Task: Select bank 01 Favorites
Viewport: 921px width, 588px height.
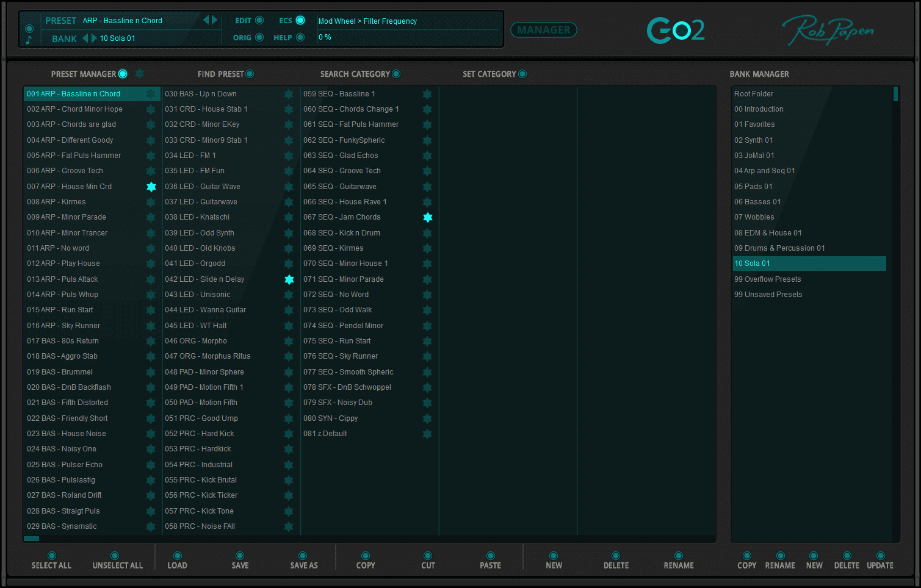Action: [754, 124]
